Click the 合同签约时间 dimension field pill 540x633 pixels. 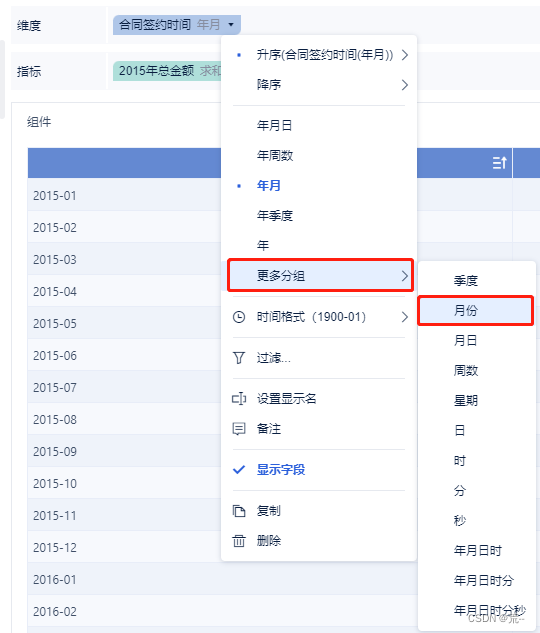click(x=177, y=25)
